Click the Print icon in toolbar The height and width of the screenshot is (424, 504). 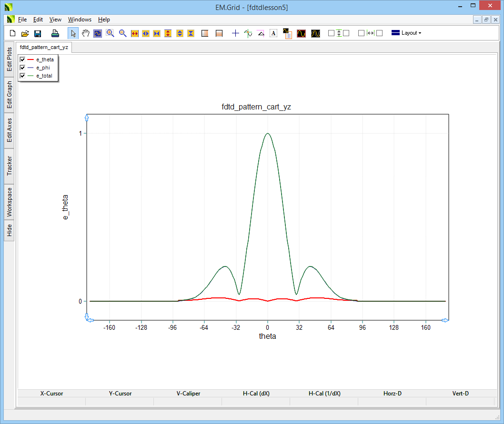click(x=55, y=33)
